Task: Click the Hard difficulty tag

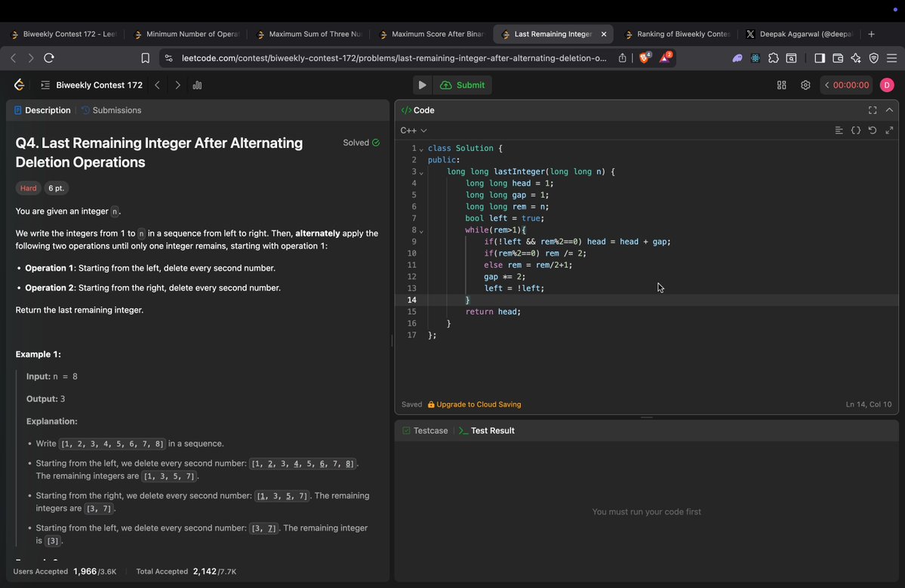Action: 28,188
